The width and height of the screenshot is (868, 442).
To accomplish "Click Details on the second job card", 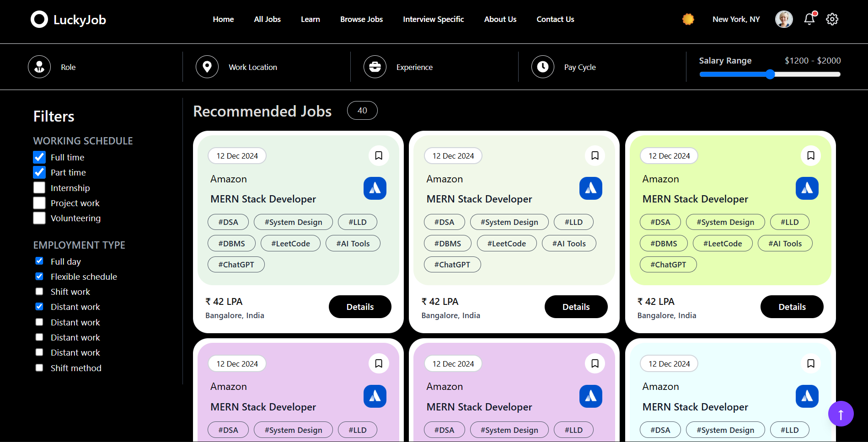I will [x=576, y=307].
